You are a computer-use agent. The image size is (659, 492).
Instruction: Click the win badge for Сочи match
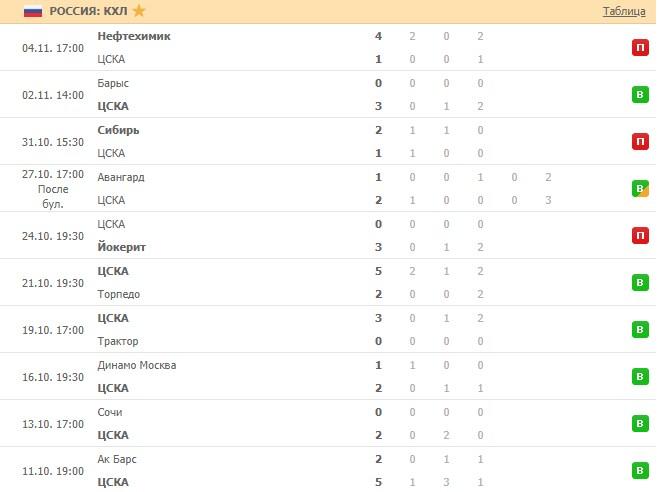click(640, 424)
